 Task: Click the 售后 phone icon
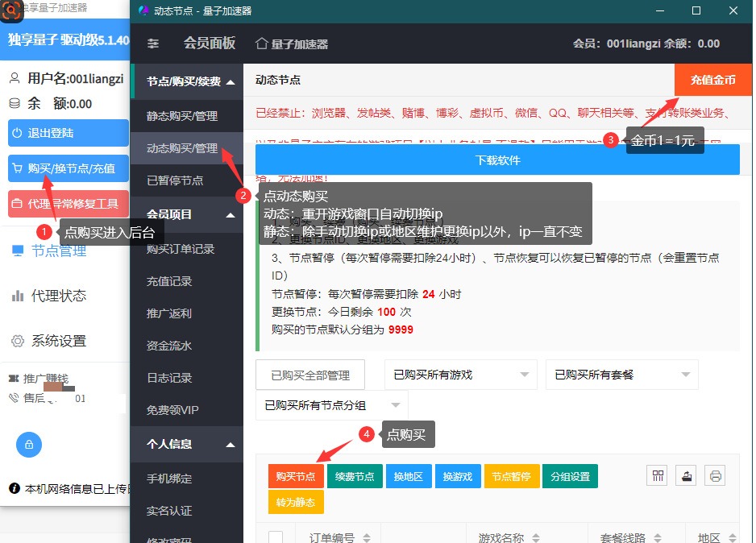pyautogui.click(x=14, y=398)
